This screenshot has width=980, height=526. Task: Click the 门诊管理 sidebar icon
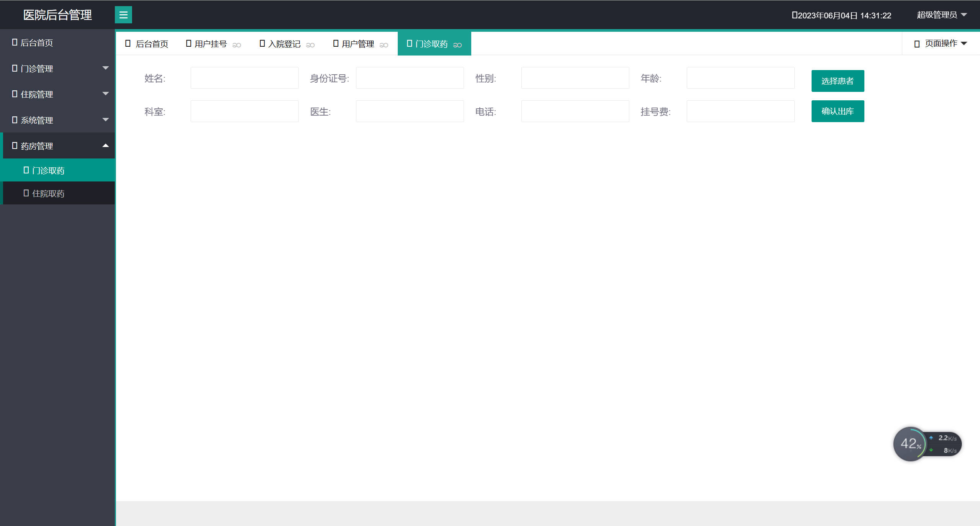14,69
